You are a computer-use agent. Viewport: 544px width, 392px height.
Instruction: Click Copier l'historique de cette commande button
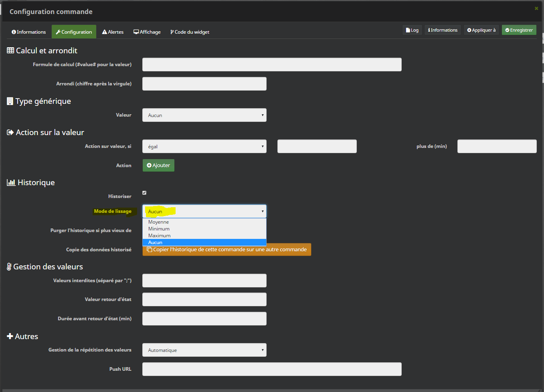click(x=227, y=249)
